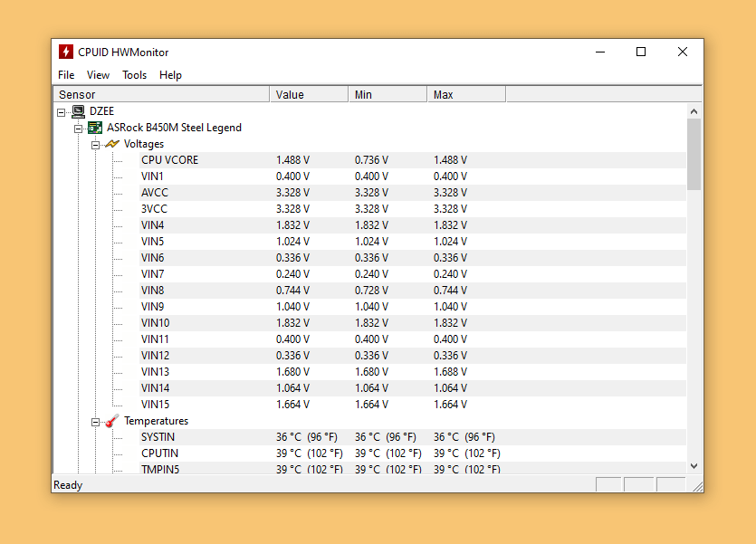
Task: Click the CPUID HWMonitor lightning app icon
Action: 65,52
